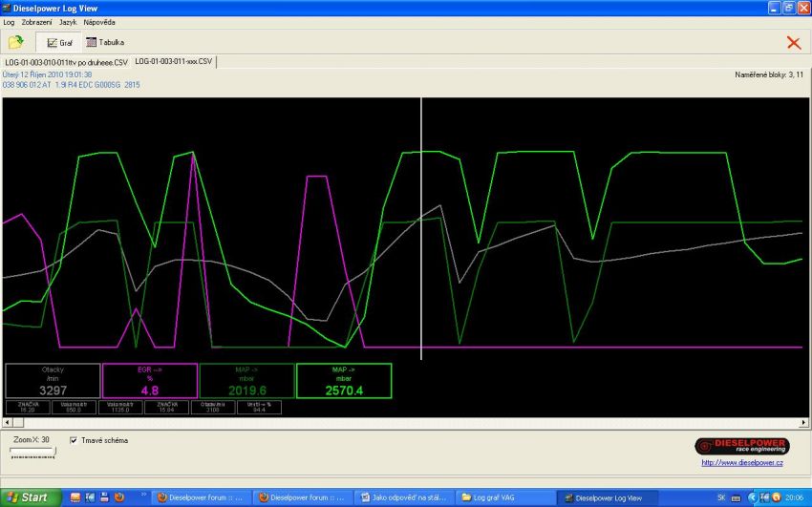Click the Otáčky/min 3100 small box

click(x=213, y=407)
